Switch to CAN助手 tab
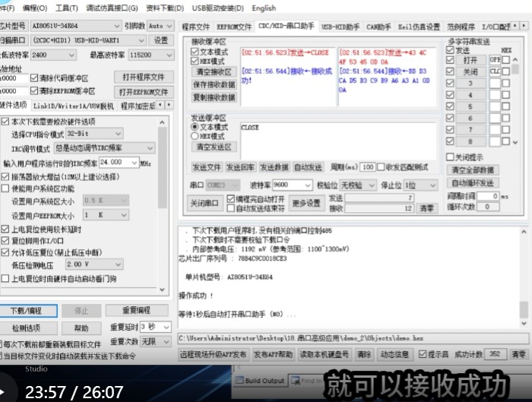 click(x=378, y=27)
